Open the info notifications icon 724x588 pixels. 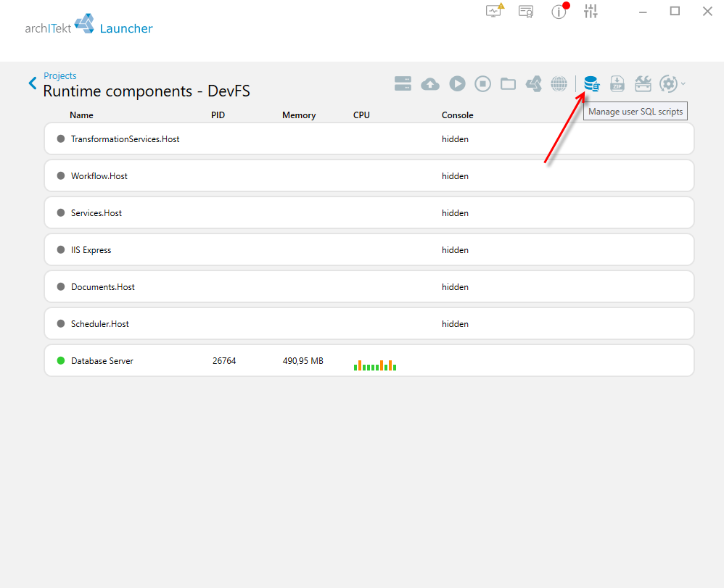tap(559, 11)
